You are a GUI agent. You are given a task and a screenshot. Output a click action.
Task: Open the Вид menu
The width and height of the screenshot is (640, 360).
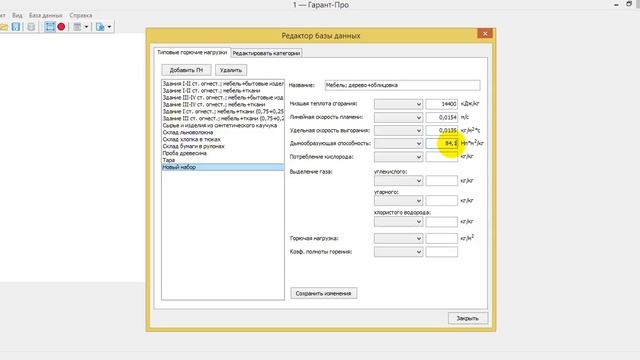coord(17,15)
